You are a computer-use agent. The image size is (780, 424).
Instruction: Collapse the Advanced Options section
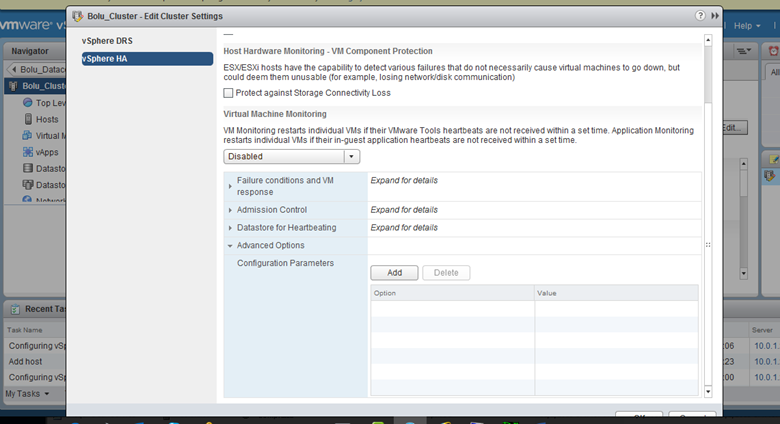[x=230, y=246]
